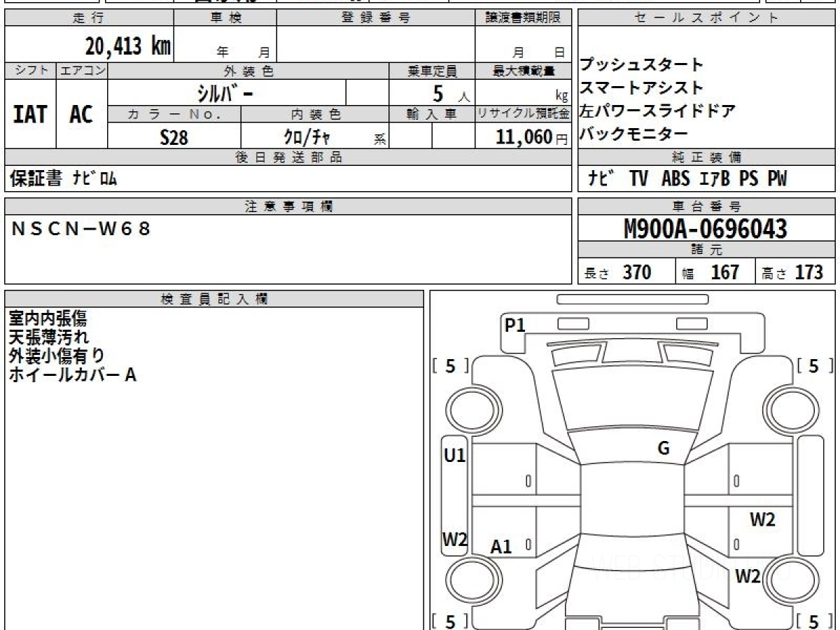840x630 pixels.
Task: Click the 乗車定員 header
Action: point(432,71)
